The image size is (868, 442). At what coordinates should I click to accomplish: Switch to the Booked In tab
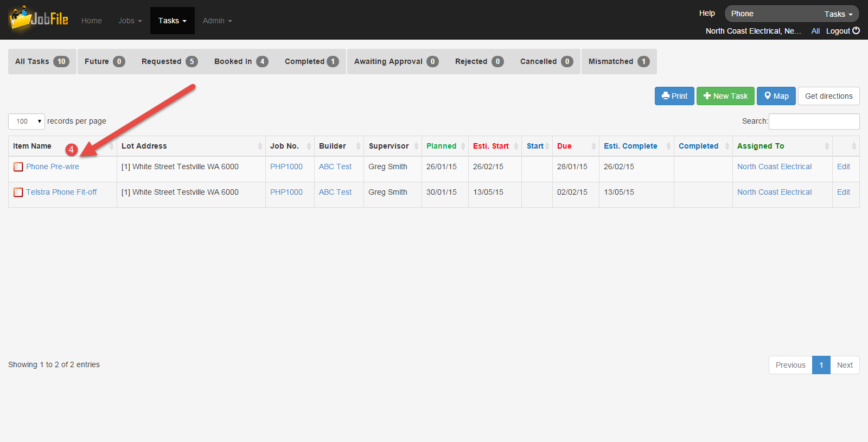coord(241,61)
